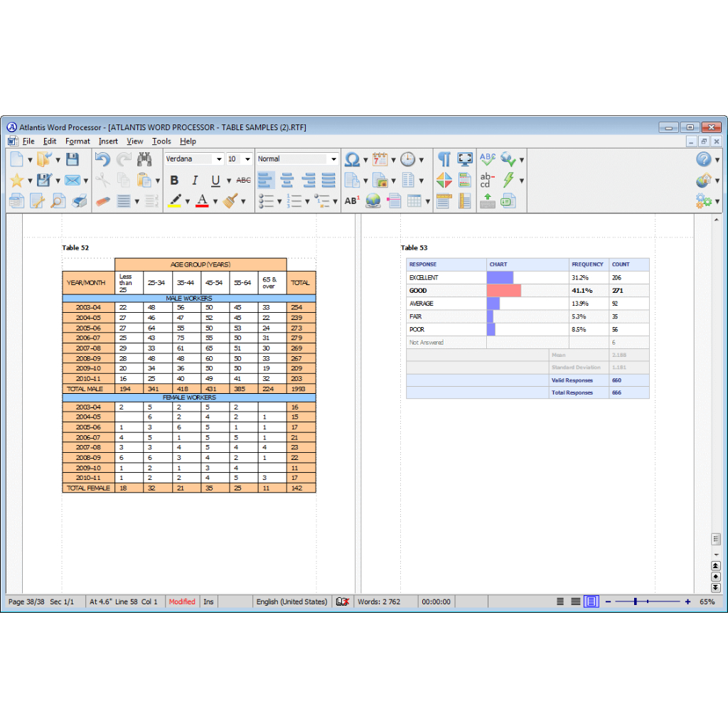The width and height of the screenshot is (728, 728).
Task: Toggle strikethrough ABC formatting
Action: 243,180
